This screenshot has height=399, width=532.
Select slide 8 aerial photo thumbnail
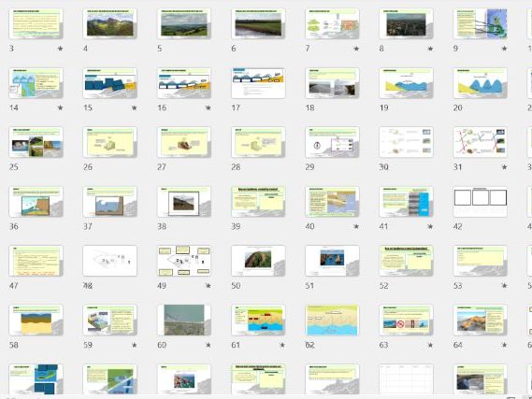406,23
